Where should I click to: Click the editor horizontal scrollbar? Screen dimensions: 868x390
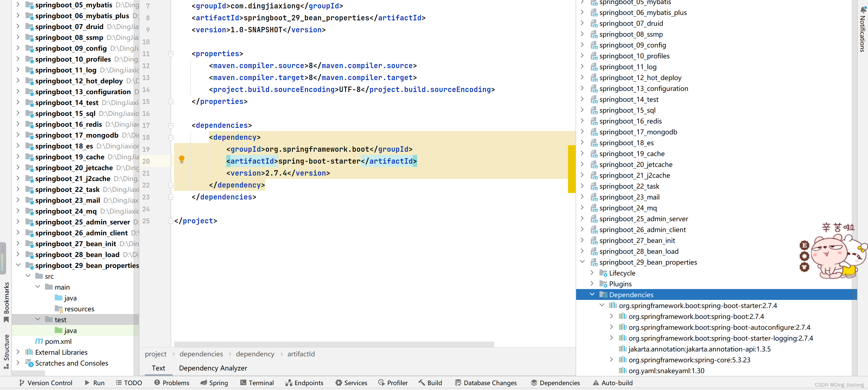click(334, 344)
